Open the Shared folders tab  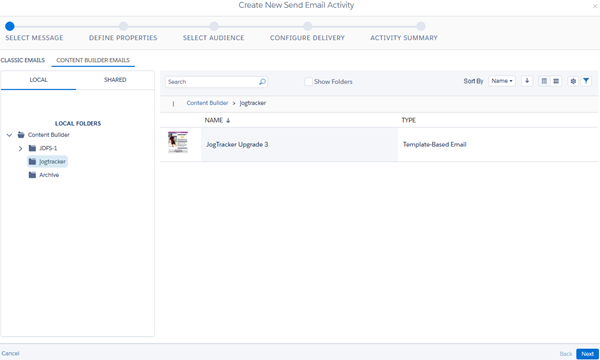(115, 80)
